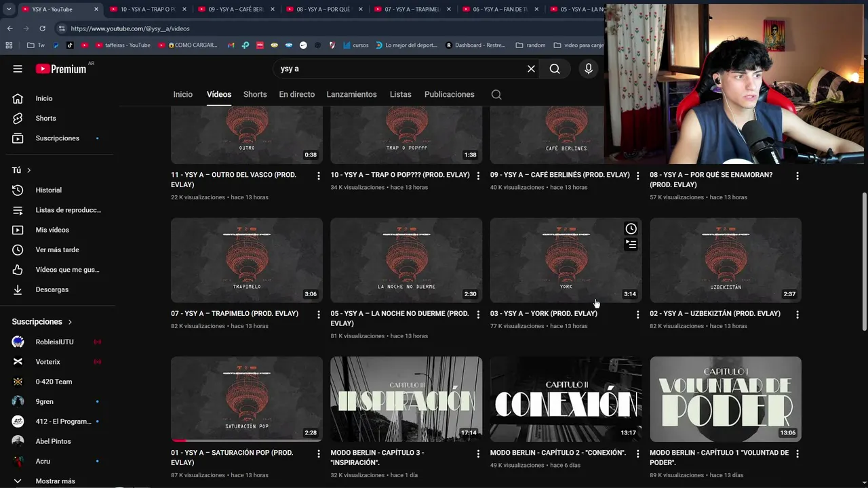
Task: Switch to browser tab 10 - YSY A TRAP O POP
Action: click(148, 9)
